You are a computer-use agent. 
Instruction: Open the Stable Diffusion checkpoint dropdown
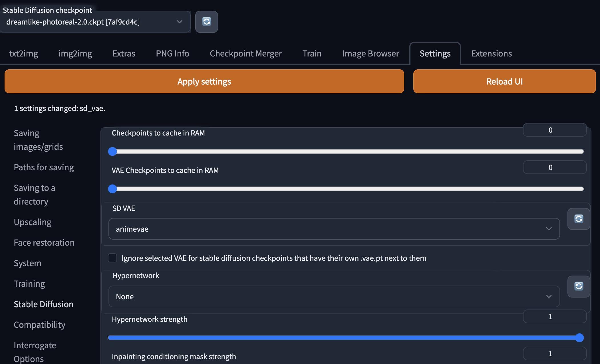(95, 22)
